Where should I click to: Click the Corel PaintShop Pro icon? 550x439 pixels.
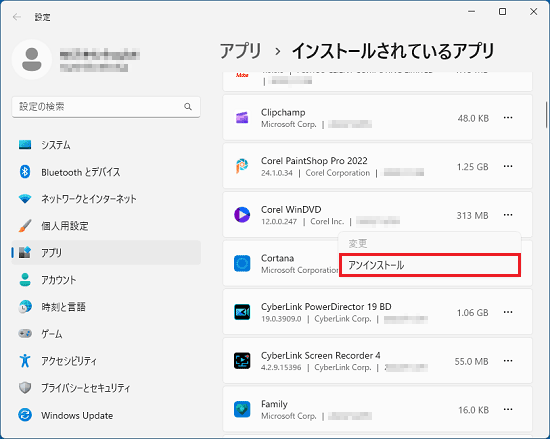[x=242, y=166]
